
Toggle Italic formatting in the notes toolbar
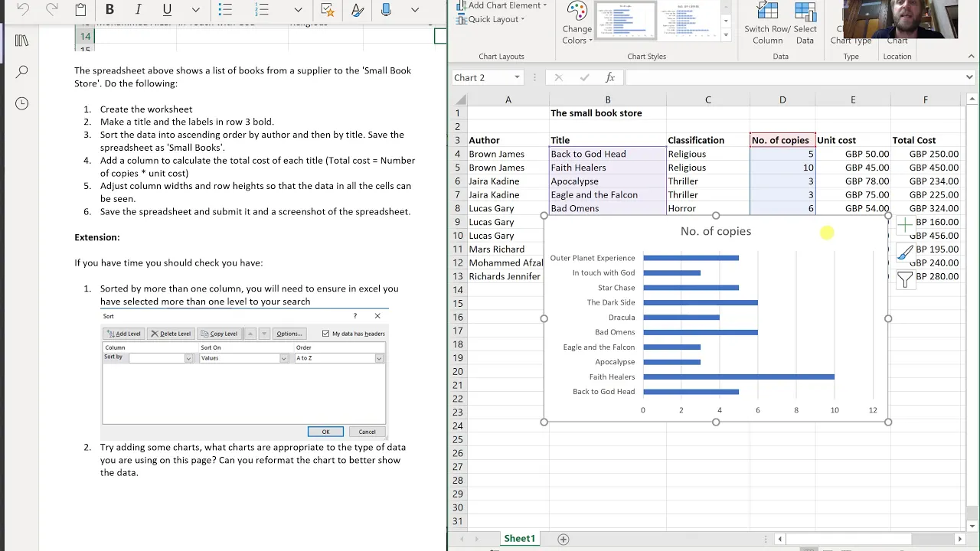(138, 10)
